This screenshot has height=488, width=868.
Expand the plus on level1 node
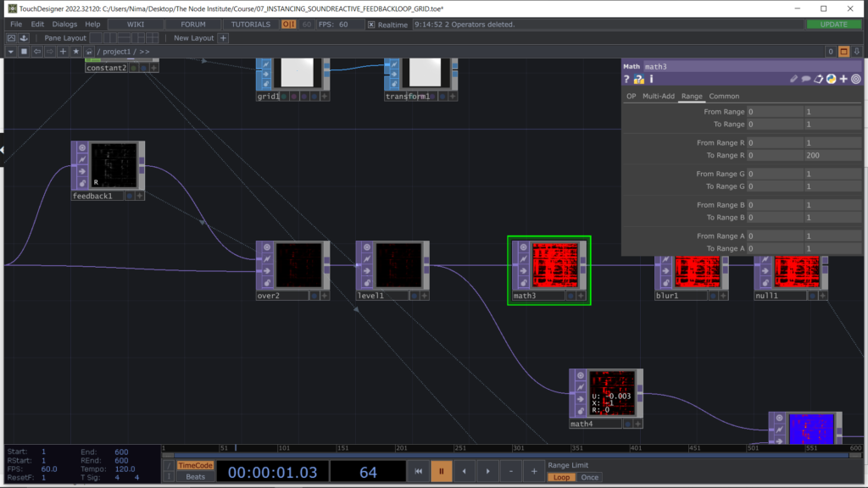[425, 296]
